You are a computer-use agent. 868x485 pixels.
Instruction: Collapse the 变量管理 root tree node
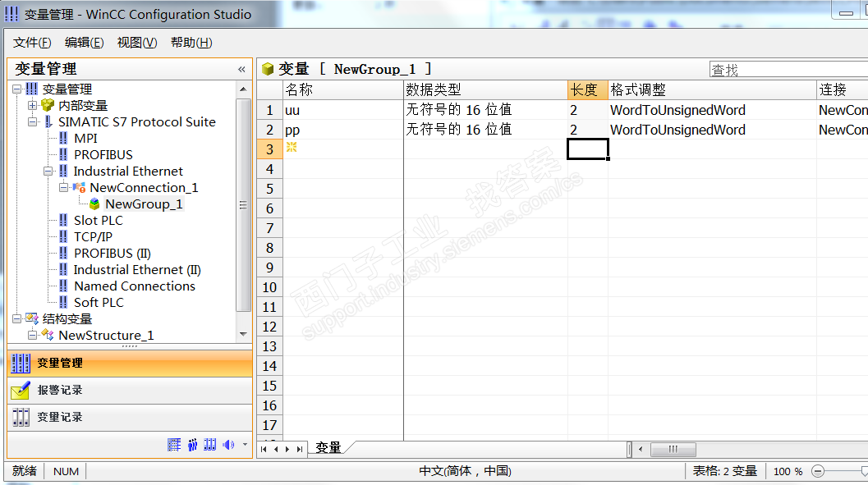pos(16,89)
